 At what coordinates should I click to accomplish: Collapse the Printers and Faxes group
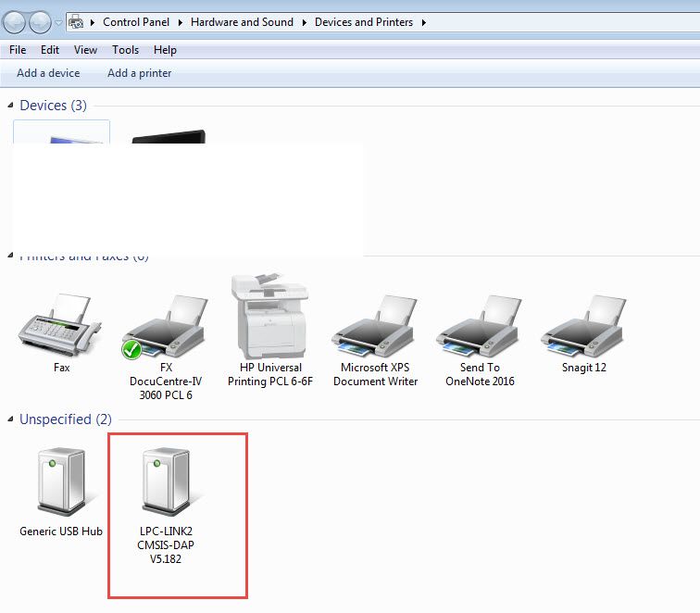(x=10, y=256)
